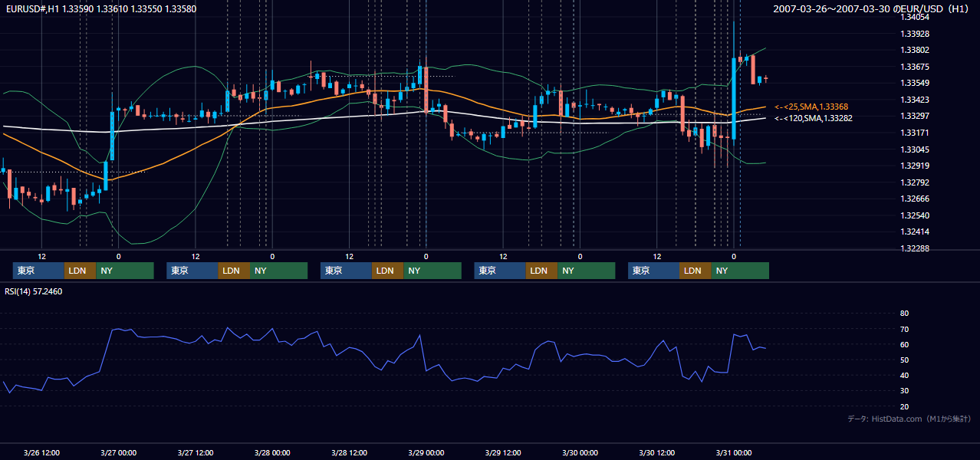Click RSI level 30
Image resolution: width=980 pixels, height=460 pixels.
tap(904, 391)
